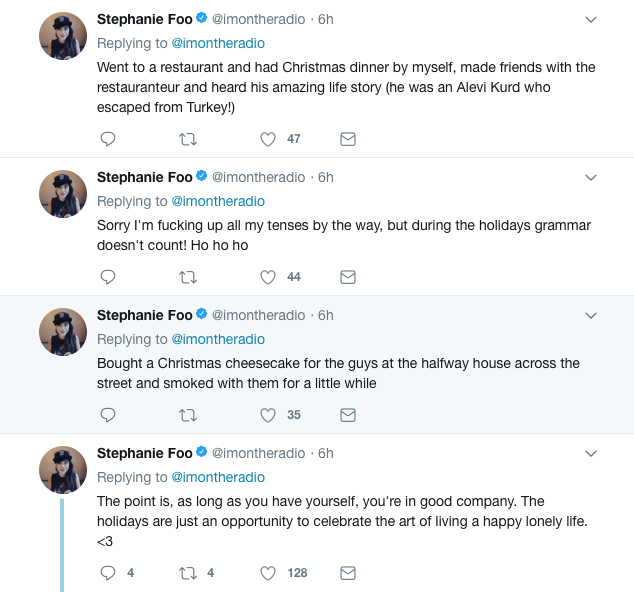
Task: Like the tweet with 44 likes
Action: coord(268,277)
